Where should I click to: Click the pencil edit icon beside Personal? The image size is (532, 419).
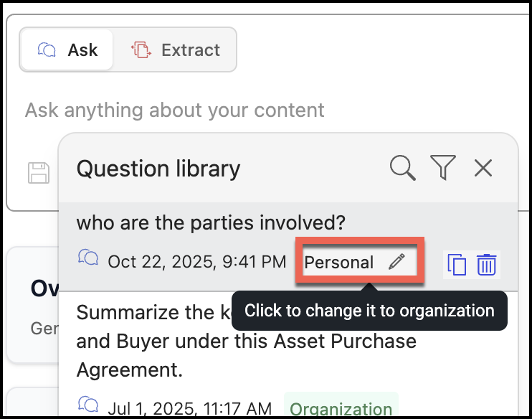[x=396, y=262]
